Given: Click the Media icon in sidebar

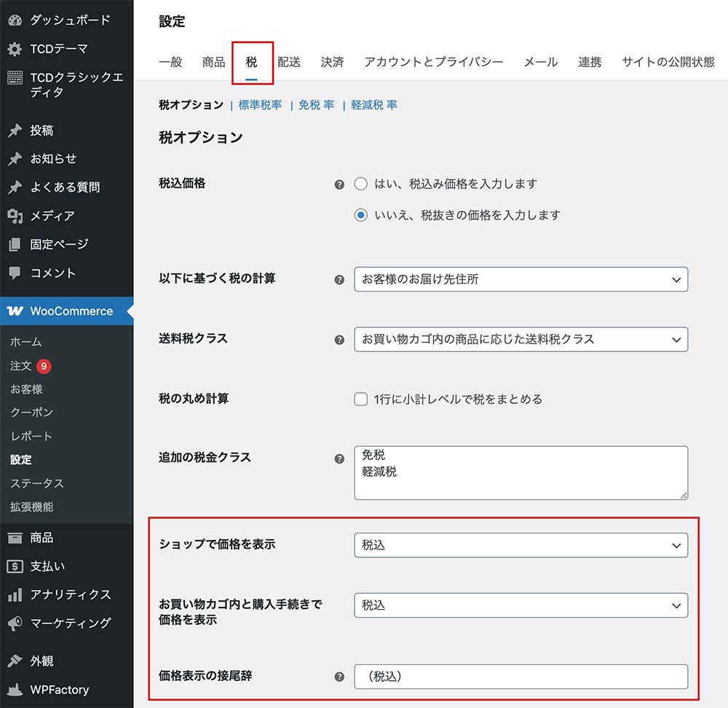Looking at the screenshot, I should point(15,216).
